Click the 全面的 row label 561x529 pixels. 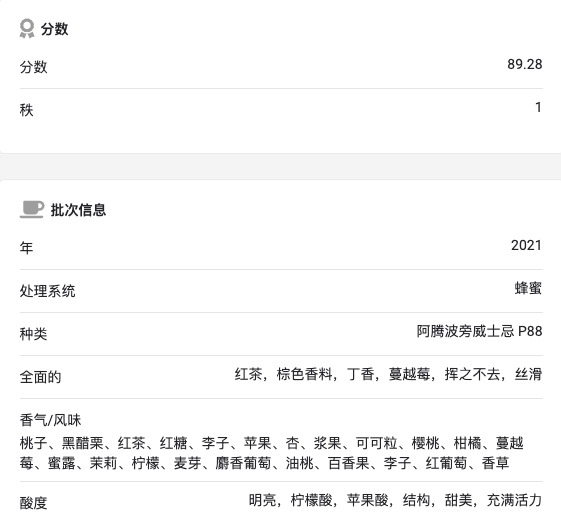(40, 377)
